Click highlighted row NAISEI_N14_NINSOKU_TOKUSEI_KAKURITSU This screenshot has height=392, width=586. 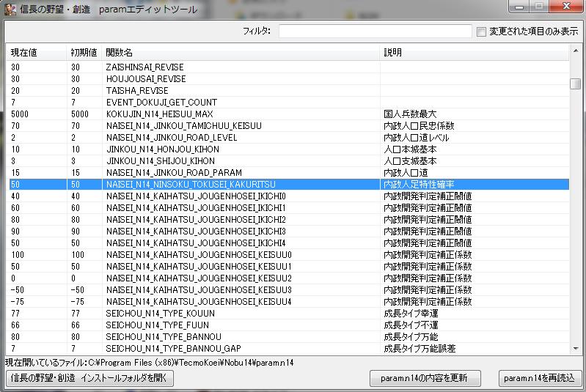(x=289, y=185)
